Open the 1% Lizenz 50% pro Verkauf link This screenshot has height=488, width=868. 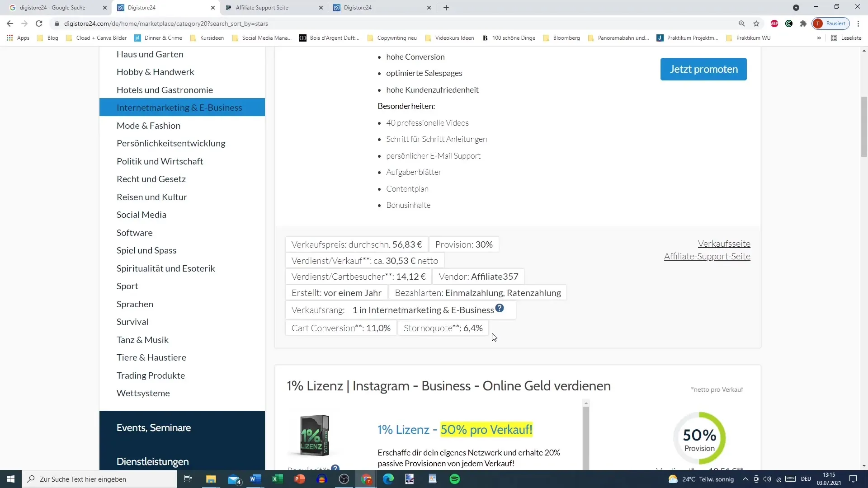455,429
